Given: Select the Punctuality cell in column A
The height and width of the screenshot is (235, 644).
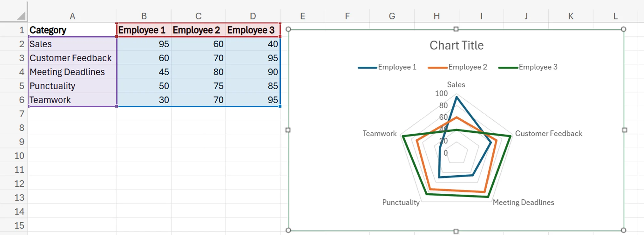Looking at the screenshot, I should coord(72,86).
